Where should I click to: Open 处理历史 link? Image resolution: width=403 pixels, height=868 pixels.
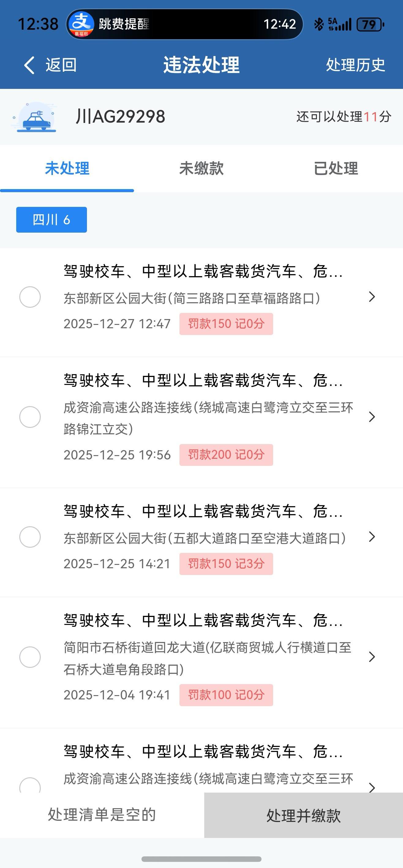(x=355, y=65)
